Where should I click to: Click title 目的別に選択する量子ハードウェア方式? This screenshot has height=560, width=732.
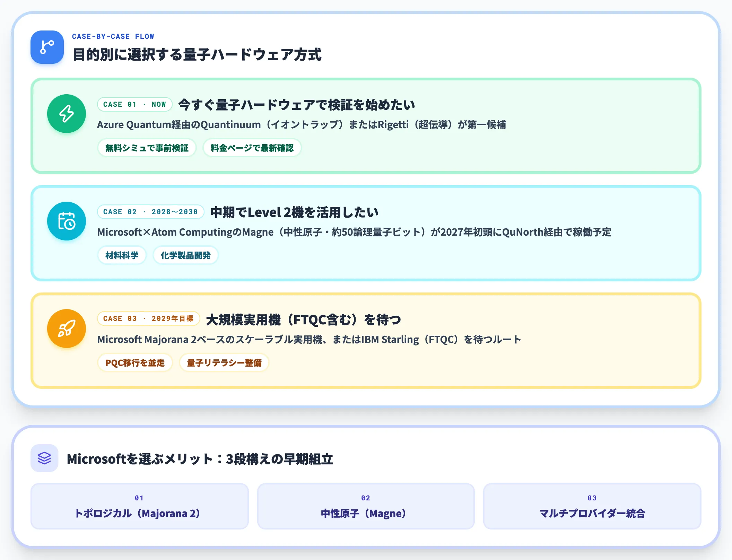tap(197, 54)
